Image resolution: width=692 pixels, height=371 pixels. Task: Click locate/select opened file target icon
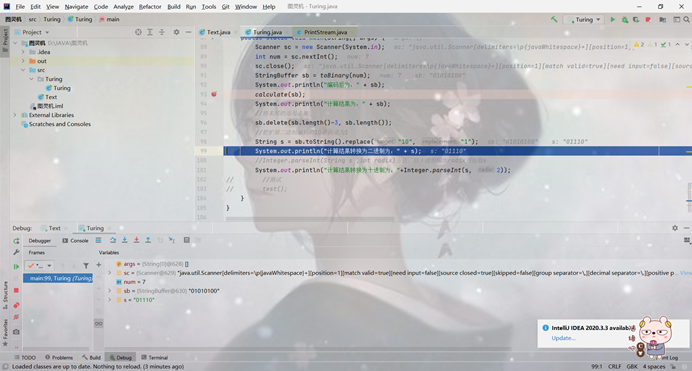click(x=138, y=32)
